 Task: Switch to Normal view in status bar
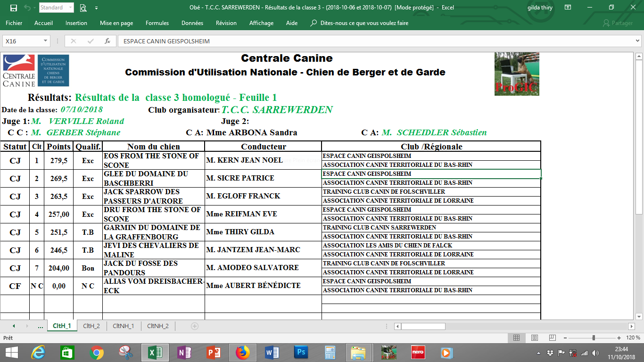coord(516,338)
